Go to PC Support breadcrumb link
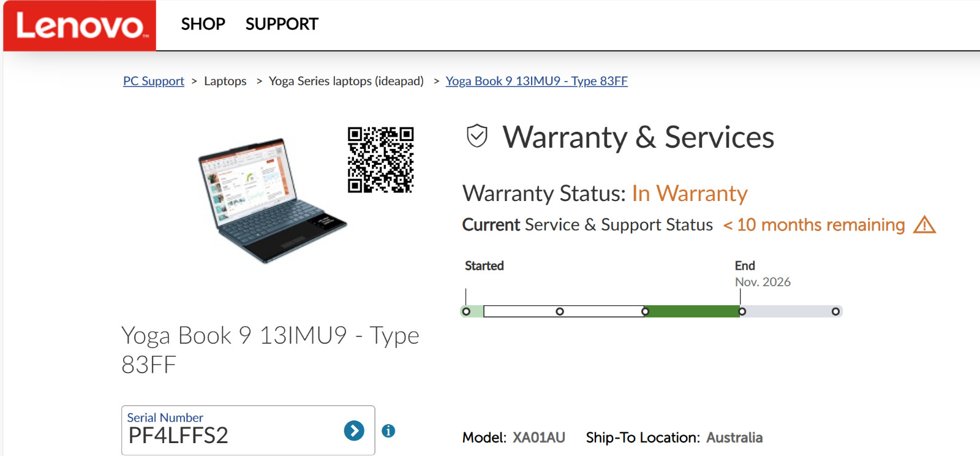This screenshot has width=980, height=456. [154, 81]
